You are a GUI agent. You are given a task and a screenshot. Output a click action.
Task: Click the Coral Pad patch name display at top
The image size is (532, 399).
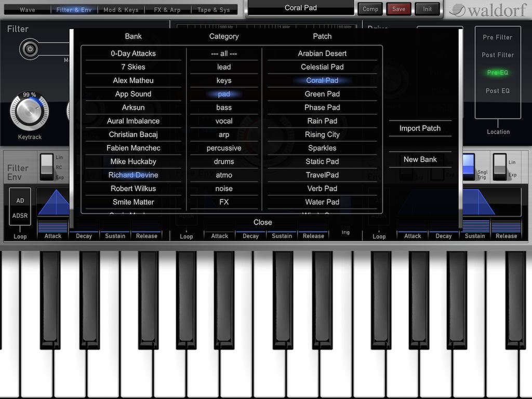pos(301,8)
